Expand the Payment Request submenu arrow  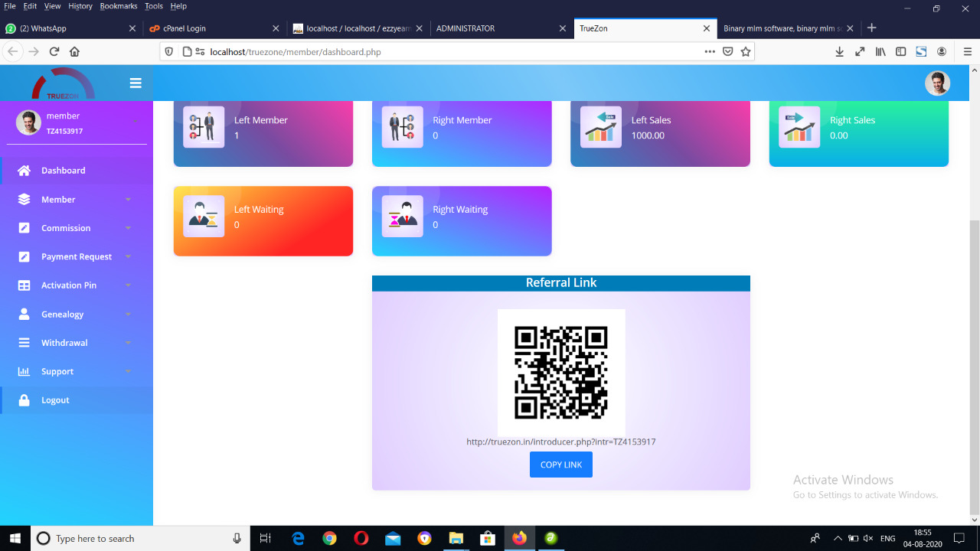point(128,257)
